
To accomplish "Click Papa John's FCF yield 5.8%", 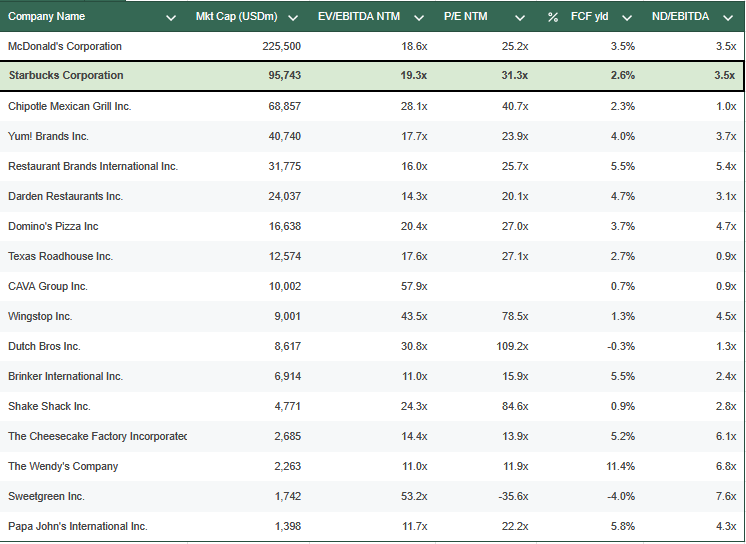I will point(623,526).
